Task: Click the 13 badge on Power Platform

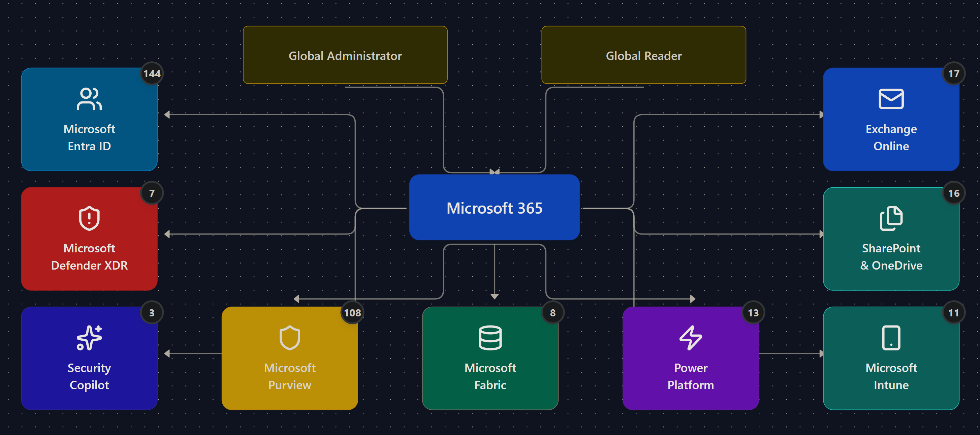Action: point(753,312)
